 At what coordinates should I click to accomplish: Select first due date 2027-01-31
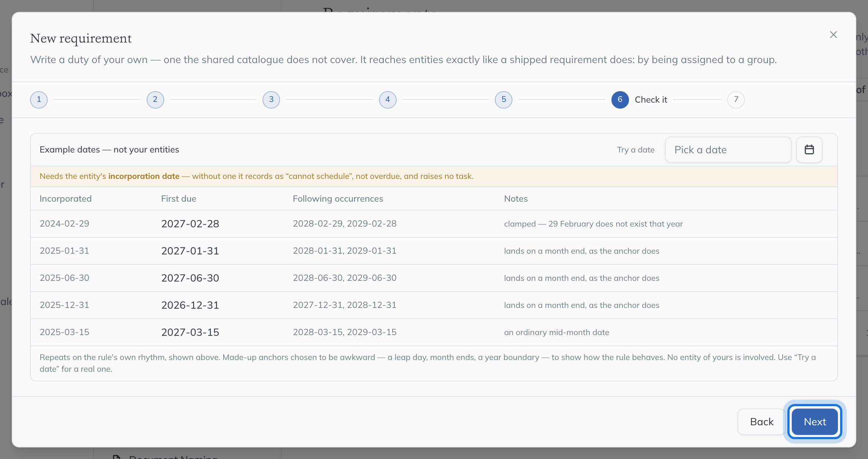tap(190, 251)
